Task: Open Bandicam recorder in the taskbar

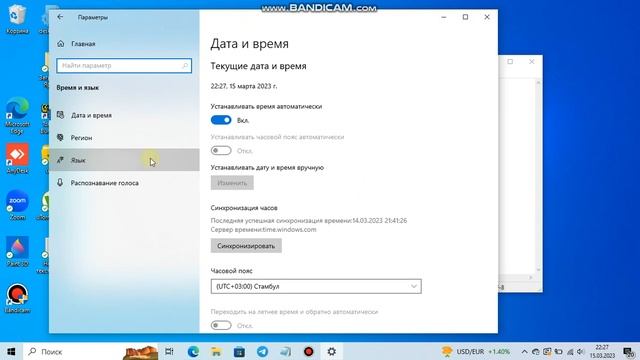Action: point(309,351)
